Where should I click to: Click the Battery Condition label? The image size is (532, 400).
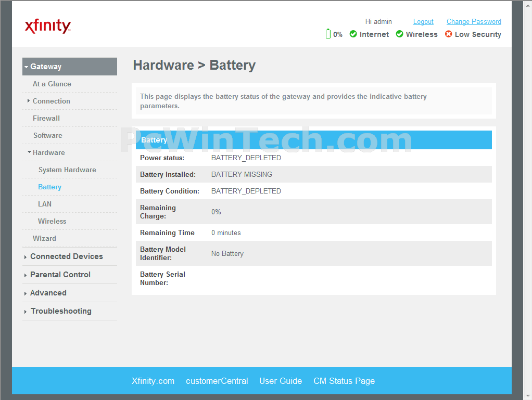[x=170, y=191]
